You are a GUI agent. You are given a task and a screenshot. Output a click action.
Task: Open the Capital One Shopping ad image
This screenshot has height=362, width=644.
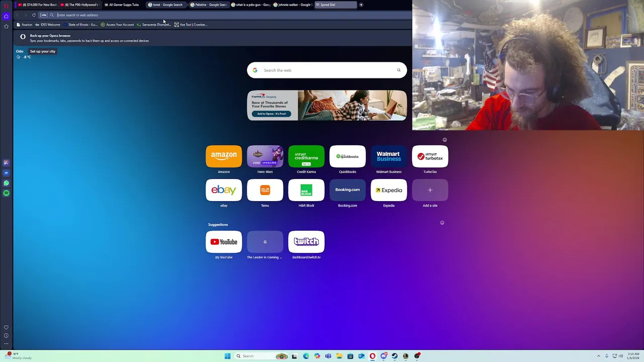point(352,106)
